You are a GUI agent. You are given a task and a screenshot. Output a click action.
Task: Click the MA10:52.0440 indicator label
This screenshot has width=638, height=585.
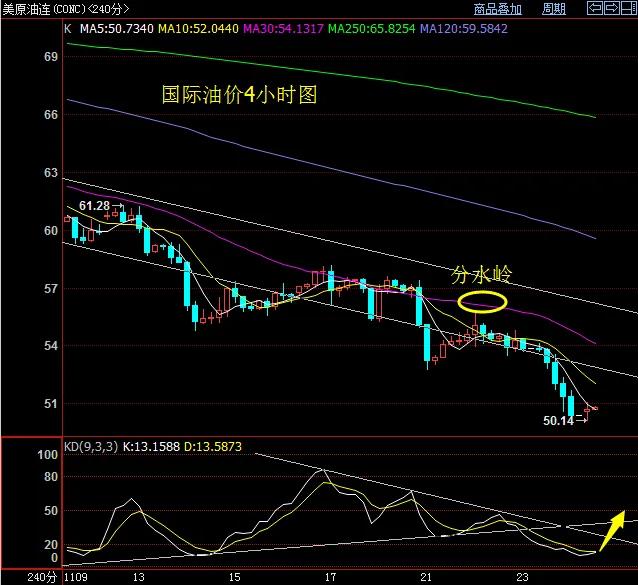coord(198,29)
